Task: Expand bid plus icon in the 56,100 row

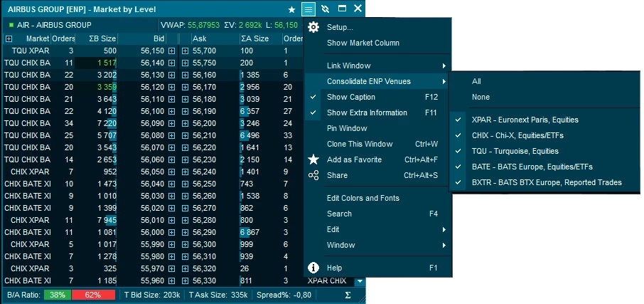Action: point(172,112)
